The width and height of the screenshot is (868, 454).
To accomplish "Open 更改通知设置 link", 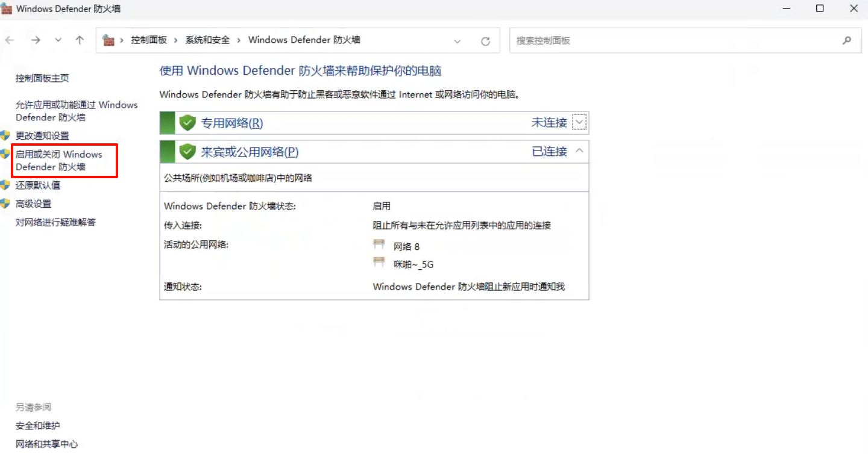I will [42, 136].
